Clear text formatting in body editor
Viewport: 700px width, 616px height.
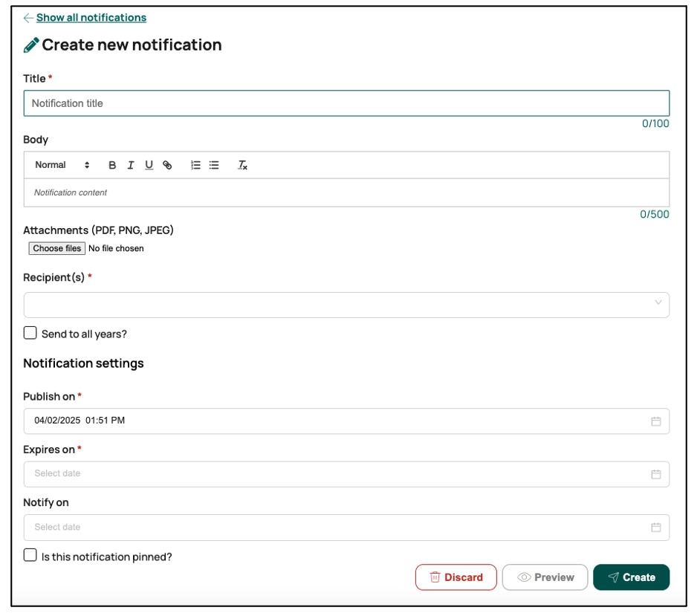pos(242,165)
